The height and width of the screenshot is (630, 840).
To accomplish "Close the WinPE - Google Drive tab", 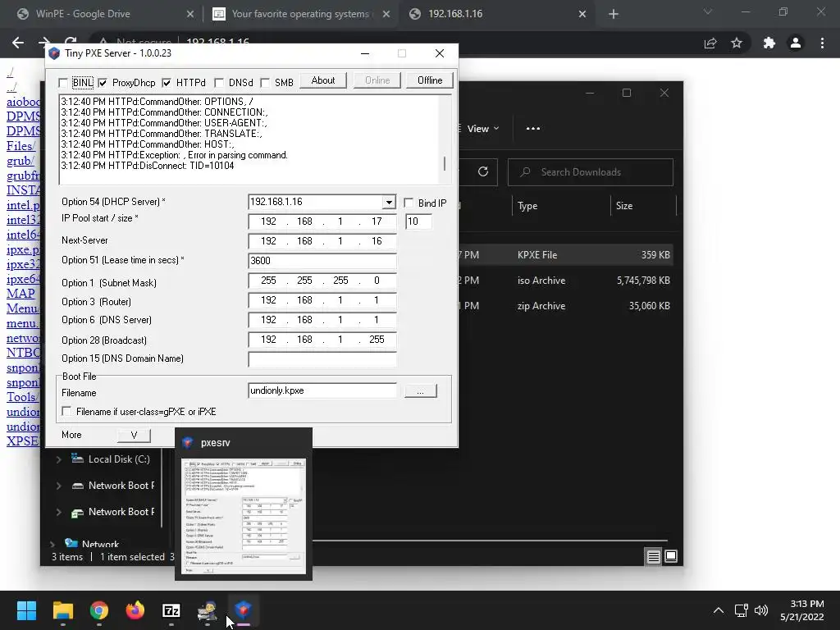I will click(x=190, y=14).
